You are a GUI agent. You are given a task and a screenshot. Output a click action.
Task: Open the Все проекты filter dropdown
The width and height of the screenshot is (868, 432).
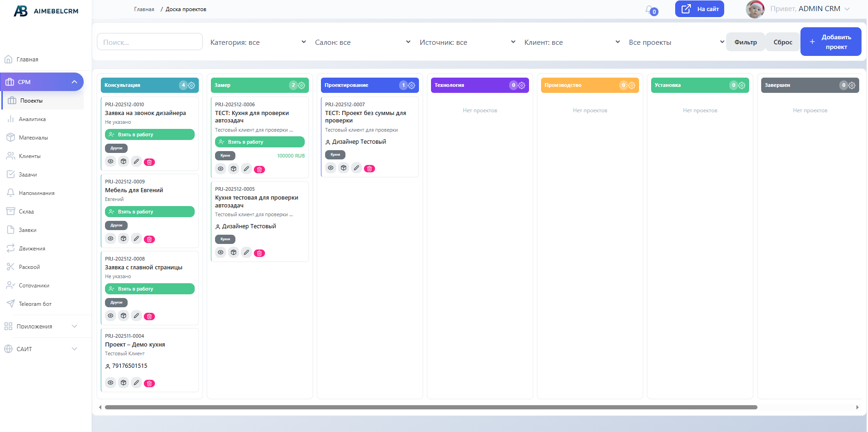[675, 42]
